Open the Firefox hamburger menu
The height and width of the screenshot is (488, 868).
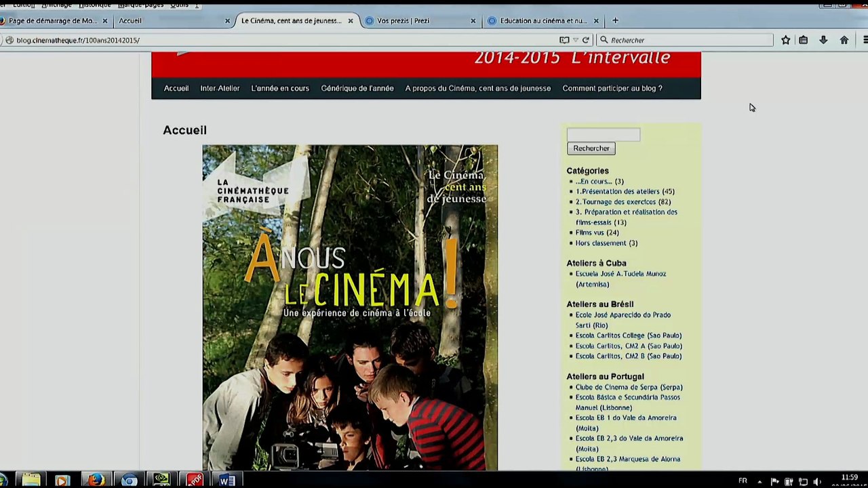[865, 40]
